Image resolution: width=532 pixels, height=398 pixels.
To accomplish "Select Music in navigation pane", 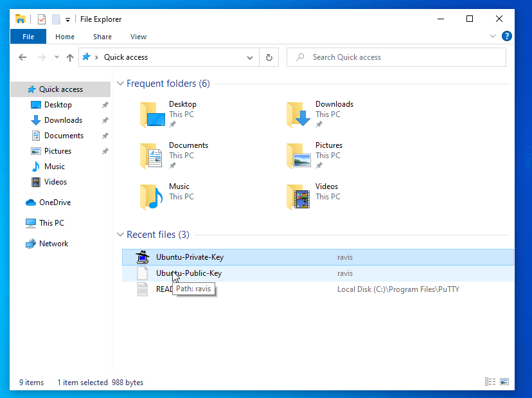I will pos(54,167).
